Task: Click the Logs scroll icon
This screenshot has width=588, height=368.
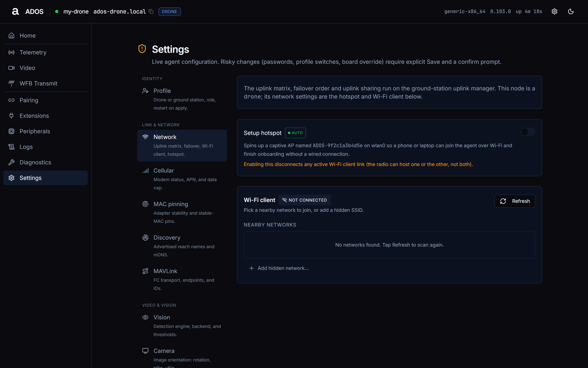Action: coord(11,147)
